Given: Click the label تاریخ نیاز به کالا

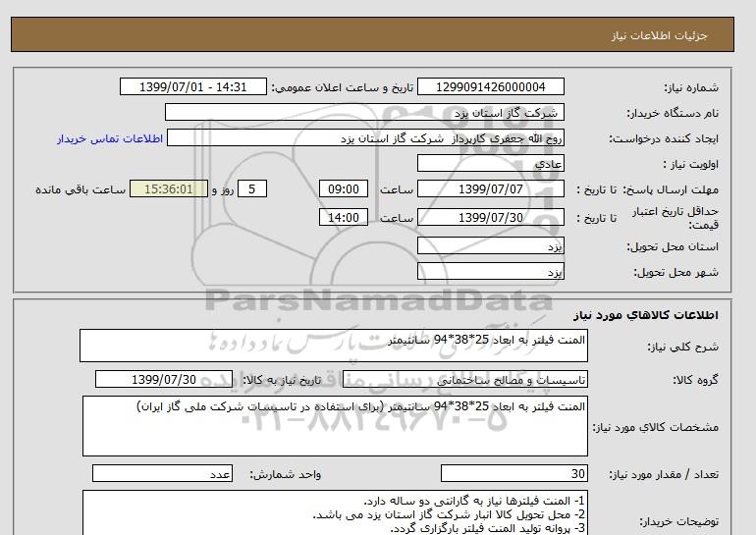Looking at the screenshot, I should pyautogui.click(x=282, y=380).
